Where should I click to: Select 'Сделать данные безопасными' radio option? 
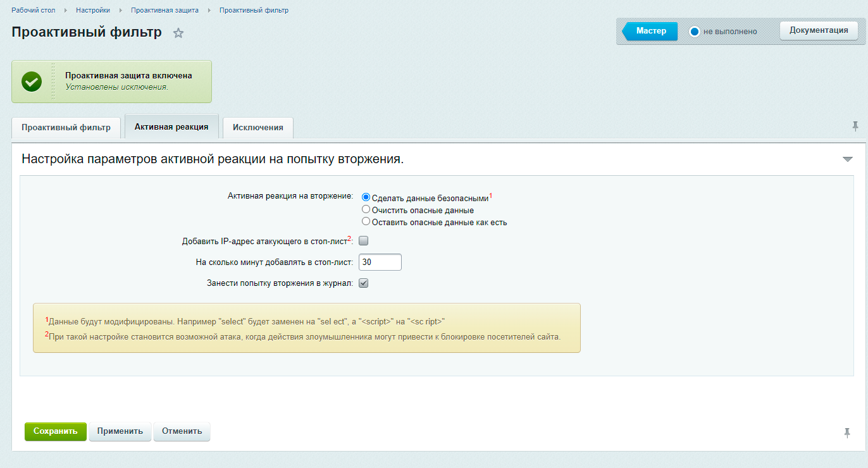pyautogui.click(x=366, y=197)
